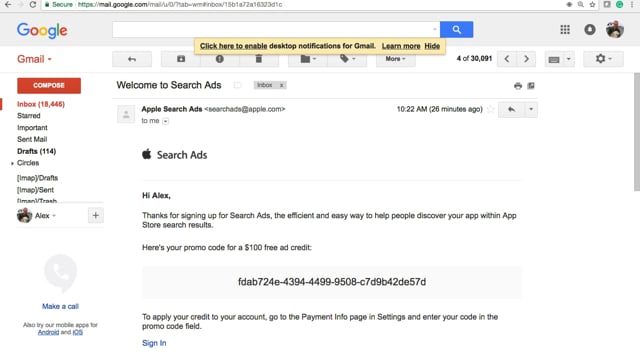This screenshot has width=640, height=360.
Task: Delete this email with trash icon
Action: 259,59
